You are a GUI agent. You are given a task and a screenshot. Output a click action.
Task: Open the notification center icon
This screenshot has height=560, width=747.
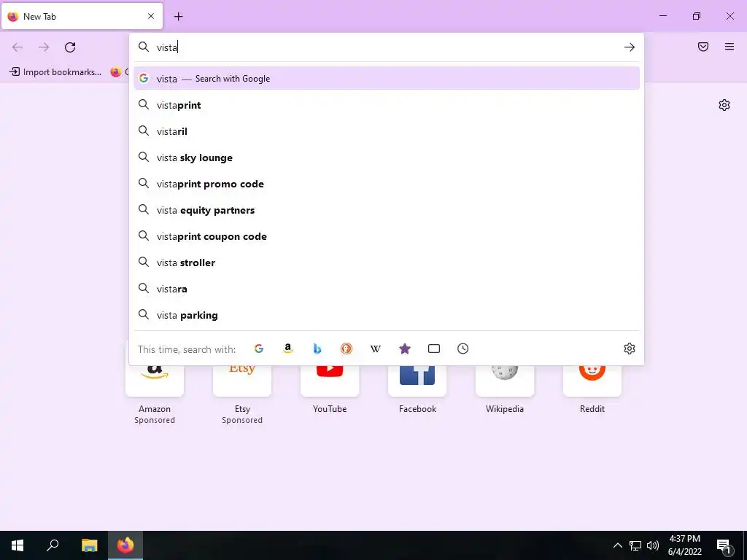tap(724, 545)
